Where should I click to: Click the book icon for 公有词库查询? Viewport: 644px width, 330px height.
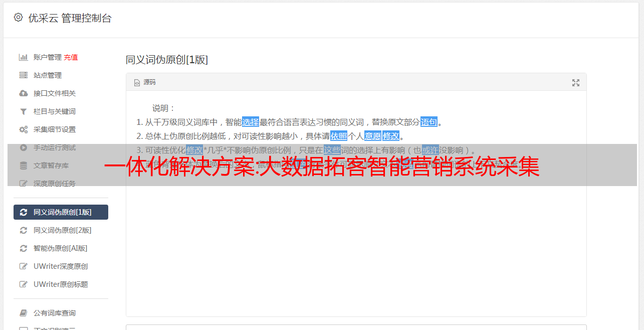click(23, 313)
